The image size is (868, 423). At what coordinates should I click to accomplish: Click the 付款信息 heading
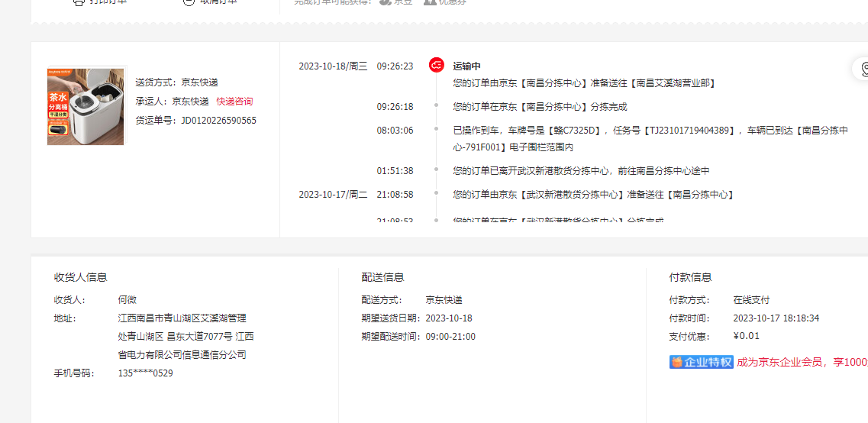point(690,277)
